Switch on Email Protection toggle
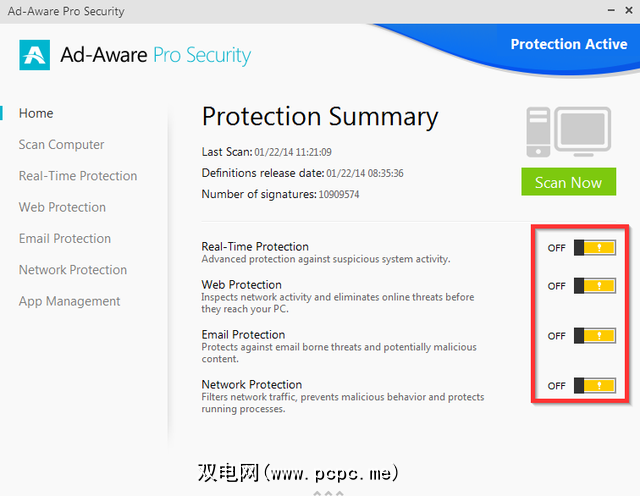 tap(594, 336)
